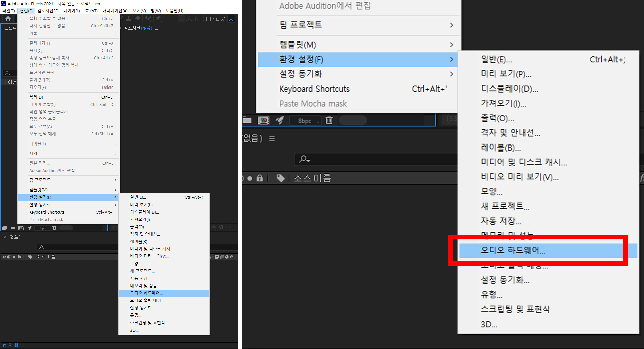
Task: Expand 팀 프로젝트 arrow in enlarged right menu
Action: point(451,25)
